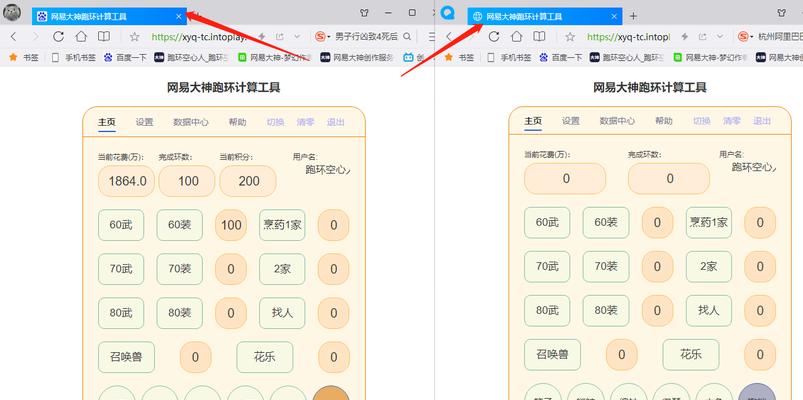Open the 设置 tab in right window

pos(570,121)
